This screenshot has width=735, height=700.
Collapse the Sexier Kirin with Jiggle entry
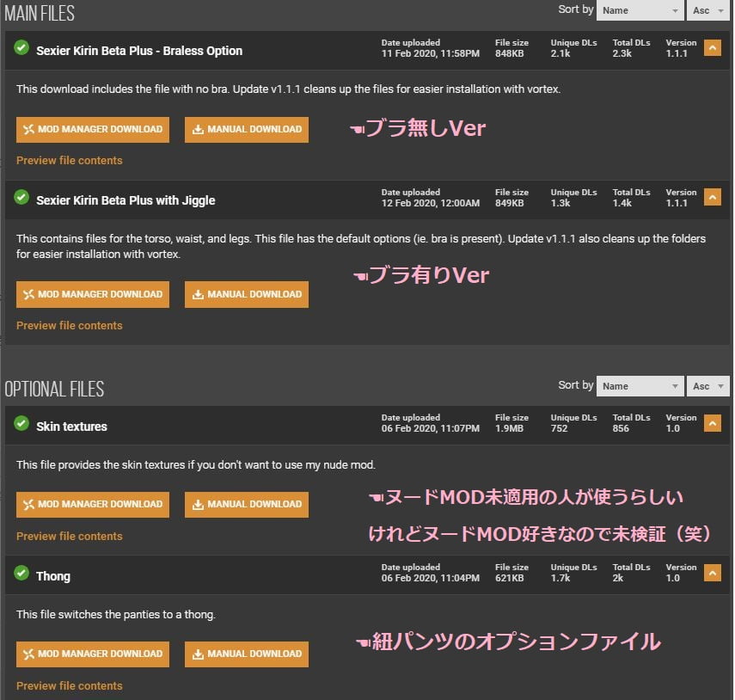click(712, 198)
